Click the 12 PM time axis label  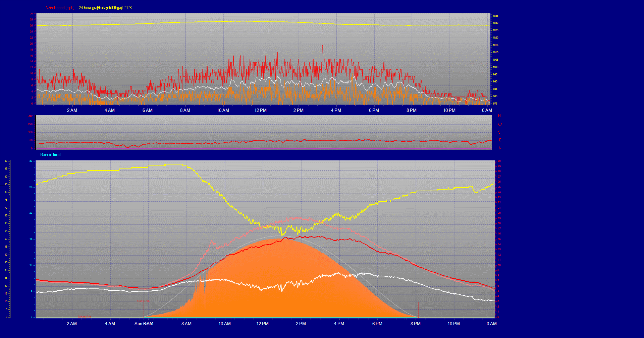(261, 110)
